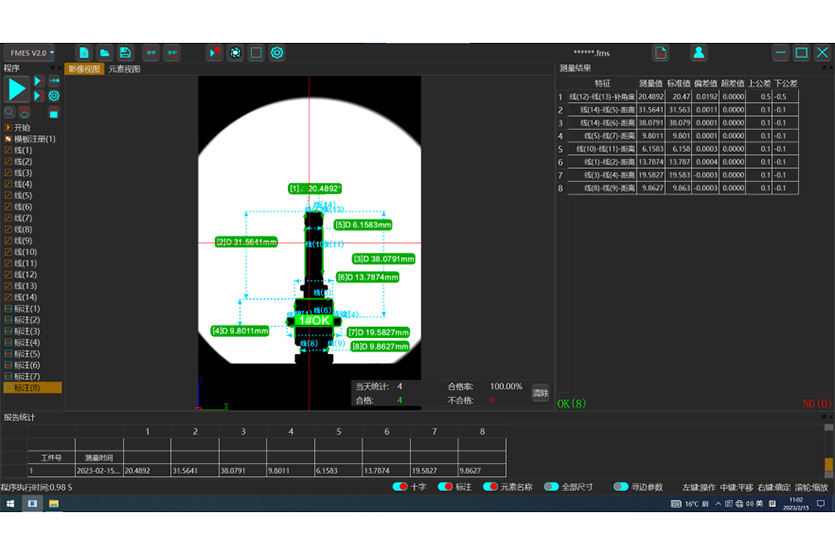Screen dimensions: 835x555
Task: Click the magnifier search icon in program panel
Action: click(10, 112)
